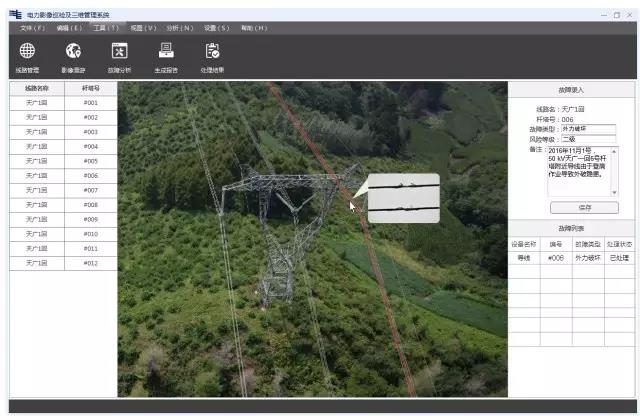Open the 故障分析 (fault analysis) tool
The image size is (640, 416).
click(x=119, y=51)
